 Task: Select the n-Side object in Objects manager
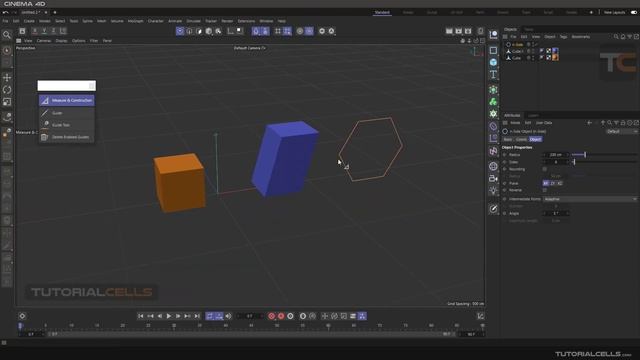(x=518, y=44)
